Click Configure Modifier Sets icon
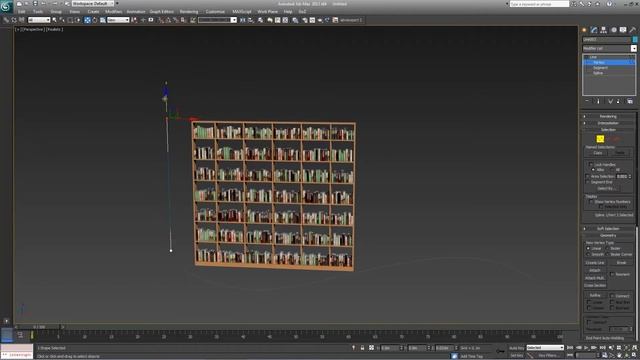Image resolution: width=640 pixels, height=360 pixels. pyautogui.click(x=630, y=101)
